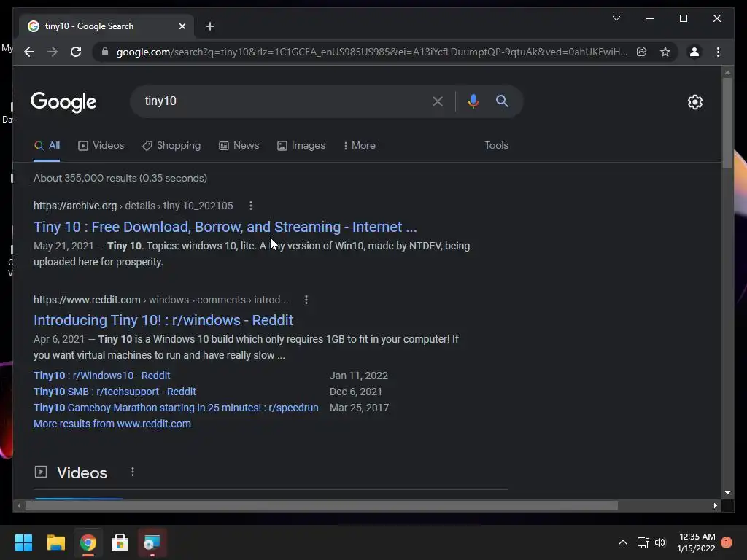This screenshot has height=560, width=747.
Task: Click the vertical scrollbar down arrow
Action: [x=727, y=493]
